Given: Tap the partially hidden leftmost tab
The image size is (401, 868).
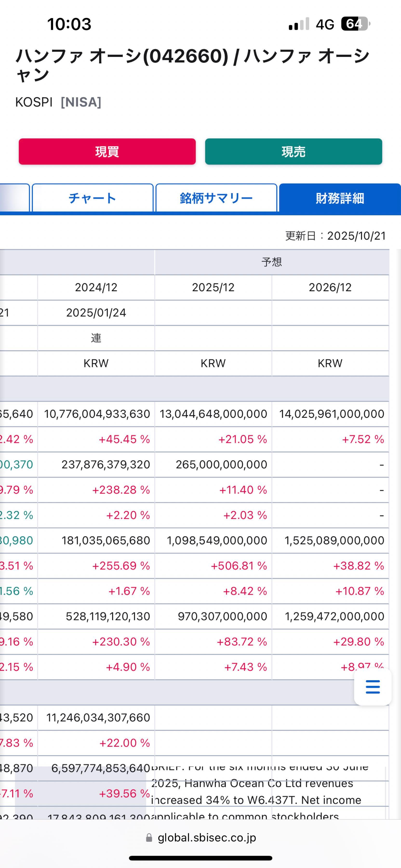Looking at the screenshot, I should [14, 198].
